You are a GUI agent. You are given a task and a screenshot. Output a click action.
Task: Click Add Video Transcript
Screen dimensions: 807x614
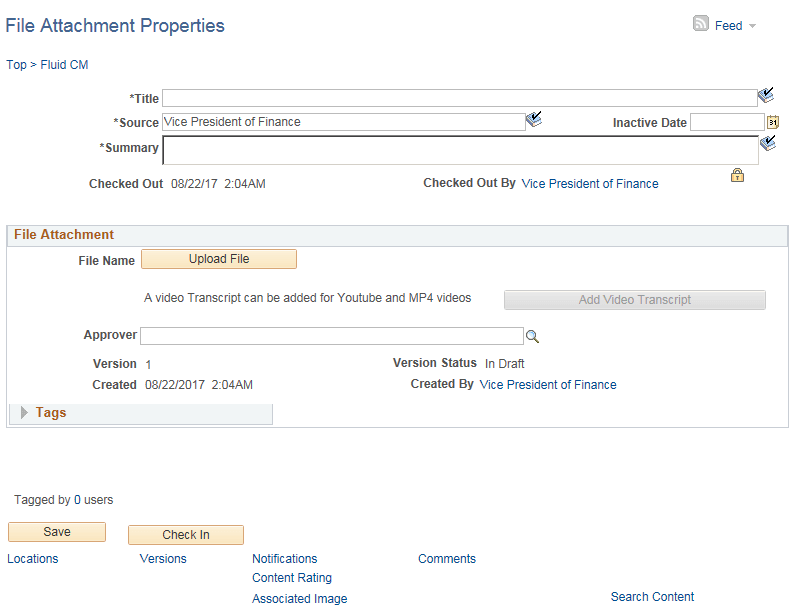pos(634,299)
